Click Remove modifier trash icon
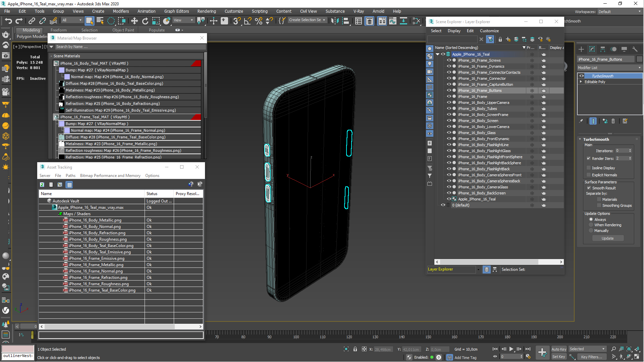644x362 pixels. click(613, 121)
